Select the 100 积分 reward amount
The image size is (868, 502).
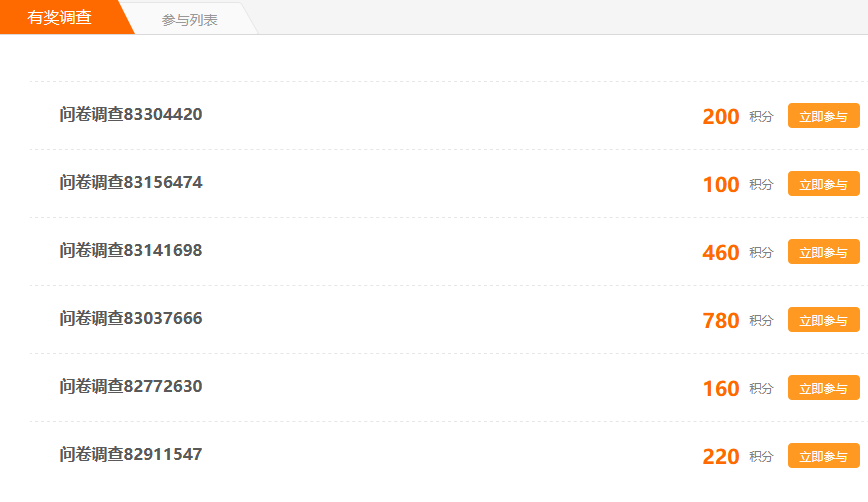click(x=721, y=185)
